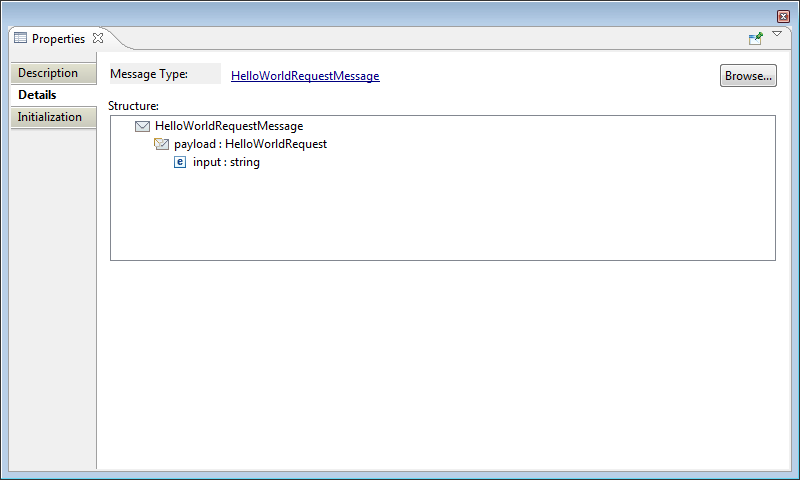Screen dimensions: 800x480
Task: Click the pin to selection icon
Action: 756,38
